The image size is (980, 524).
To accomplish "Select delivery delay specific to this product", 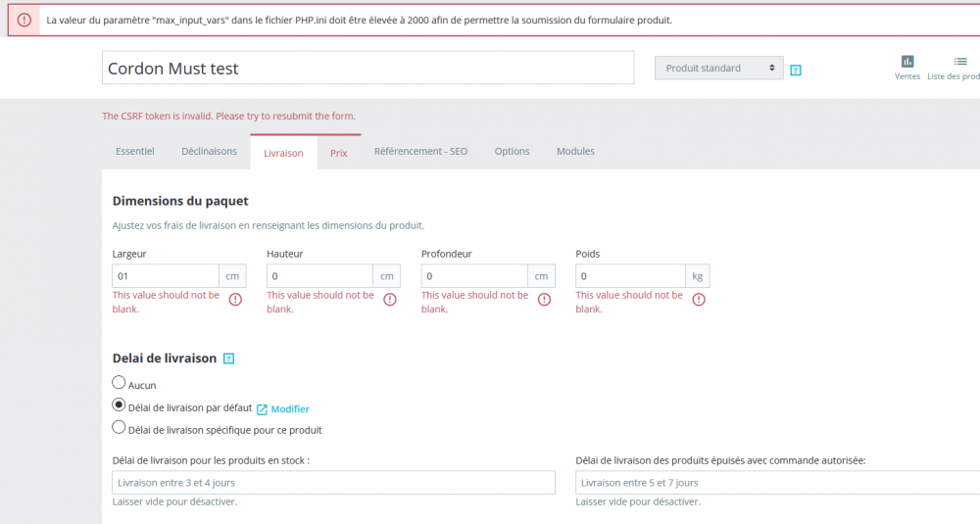I will pos(119,427).
